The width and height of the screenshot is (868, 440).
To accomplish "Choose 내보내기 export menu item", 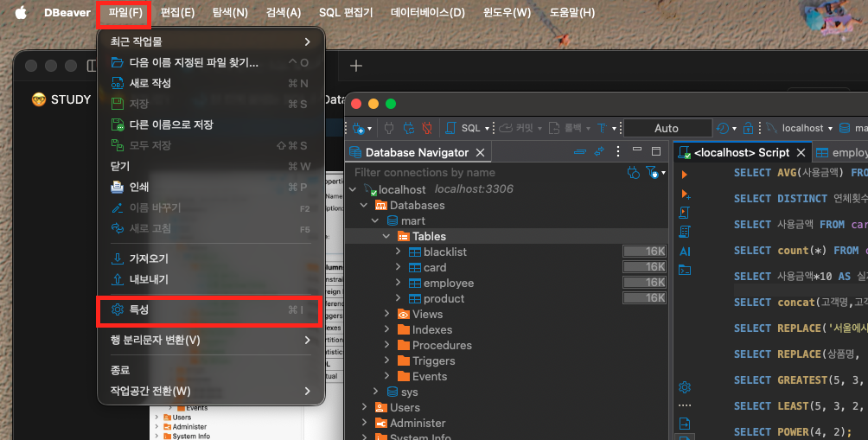I will (x=210, y=279).
